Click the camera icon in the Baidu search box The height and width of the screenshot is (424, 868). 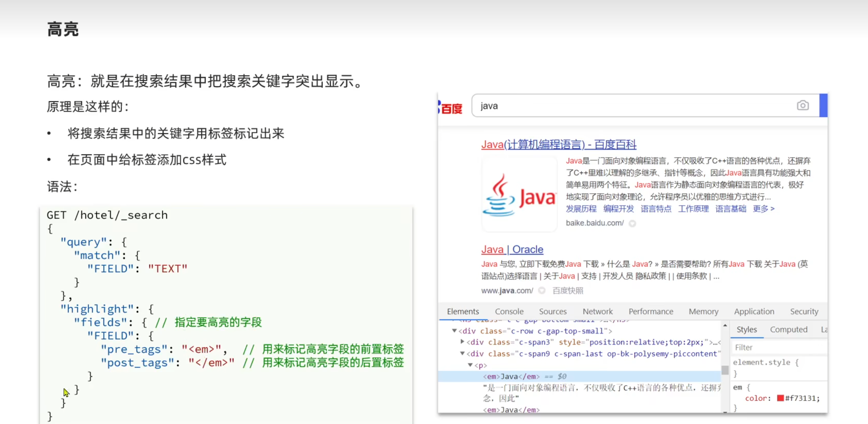click(803, 105)
